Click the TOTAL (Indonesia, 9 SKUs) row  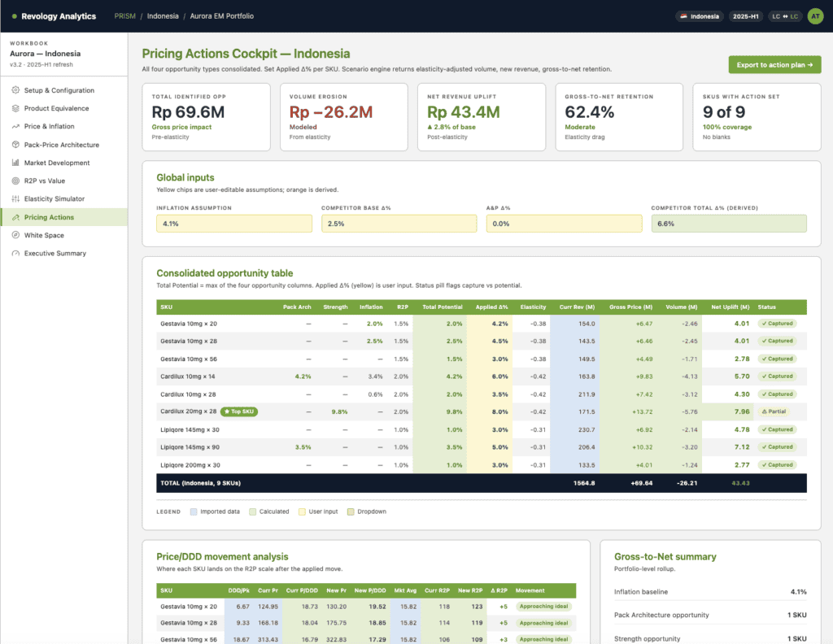click(482, 483)
